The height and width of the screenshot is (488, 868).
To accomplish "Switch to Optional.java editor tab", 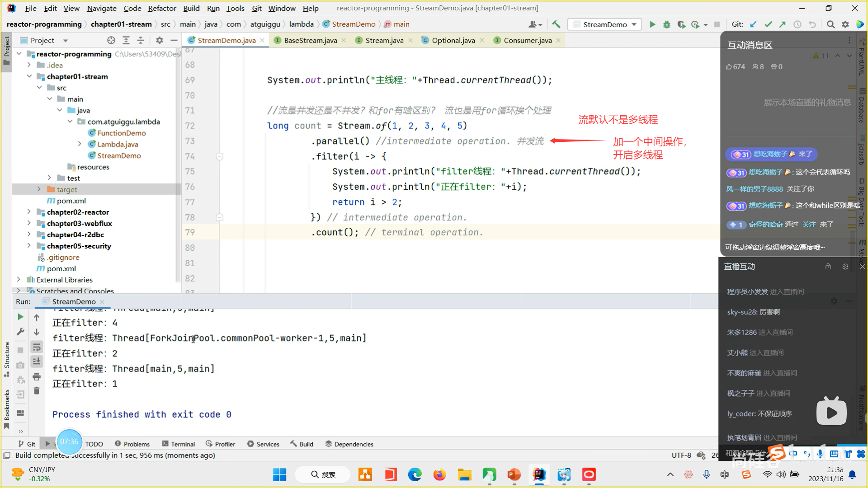I will point(453,40).
